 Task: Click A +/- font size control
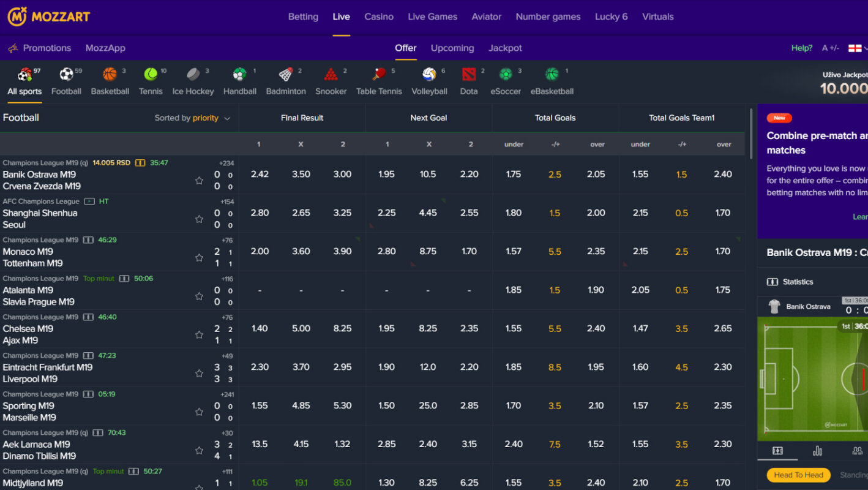(831, 47)
